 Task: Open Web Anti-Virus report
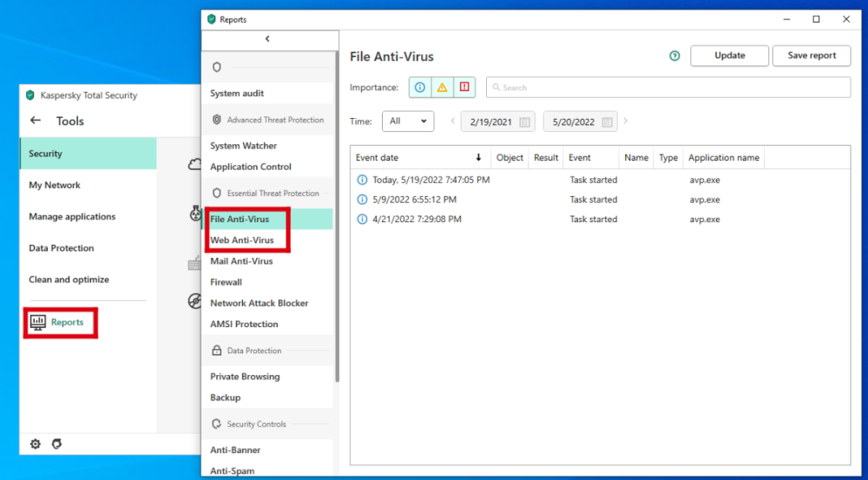pos(242,240)
